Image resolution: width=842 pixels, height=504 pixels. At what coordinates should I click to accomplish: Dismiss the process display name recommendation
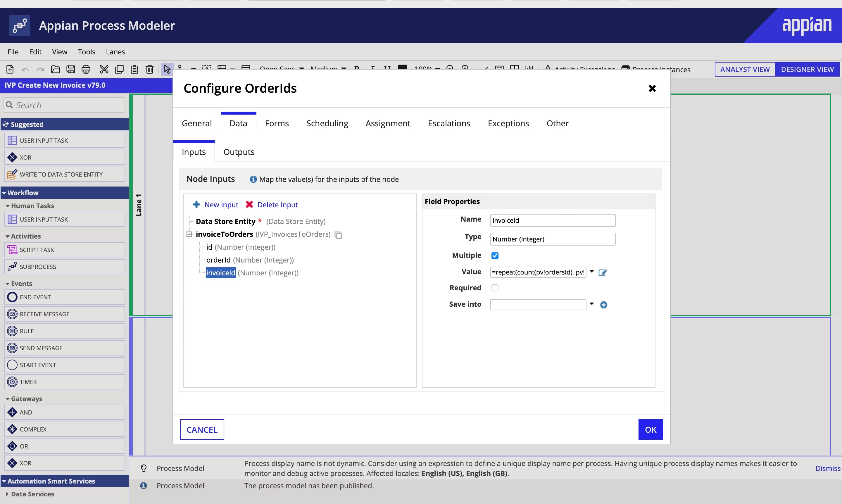point(828,468)
